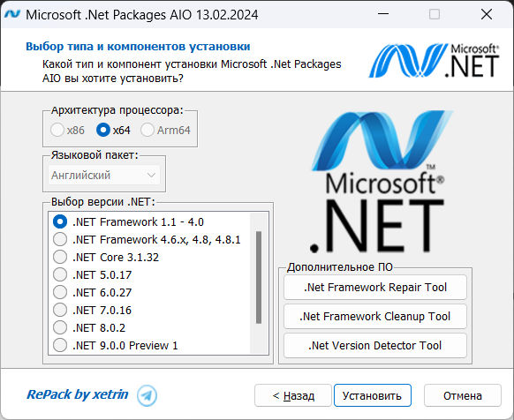Cancel setup with Отмена button

pos(463,395)
